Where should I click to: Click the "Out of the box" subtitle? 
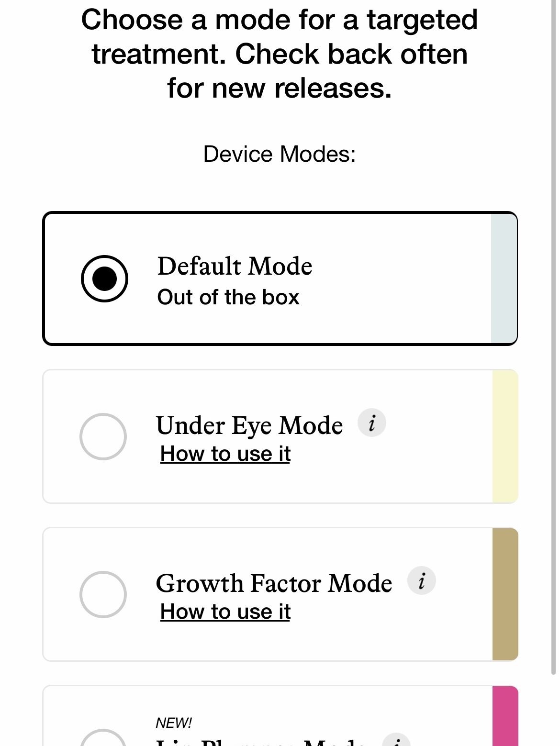[x=228, y=297]
